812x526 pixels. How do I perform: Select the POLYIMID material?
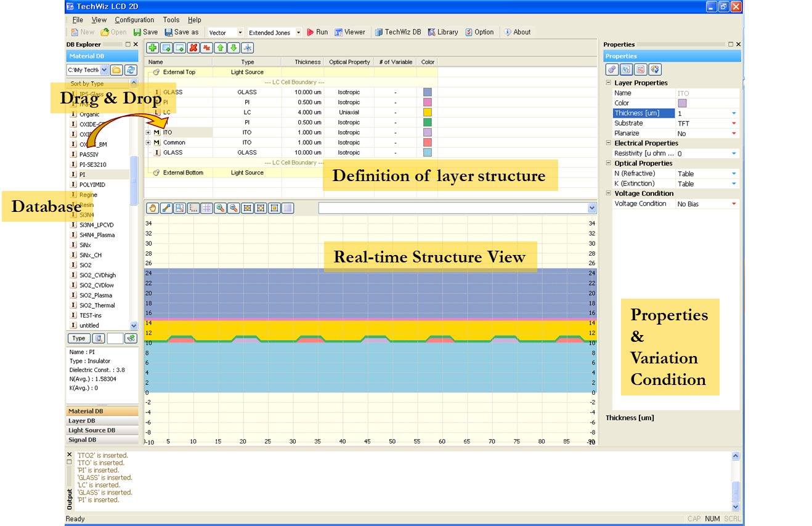[92, 185]
